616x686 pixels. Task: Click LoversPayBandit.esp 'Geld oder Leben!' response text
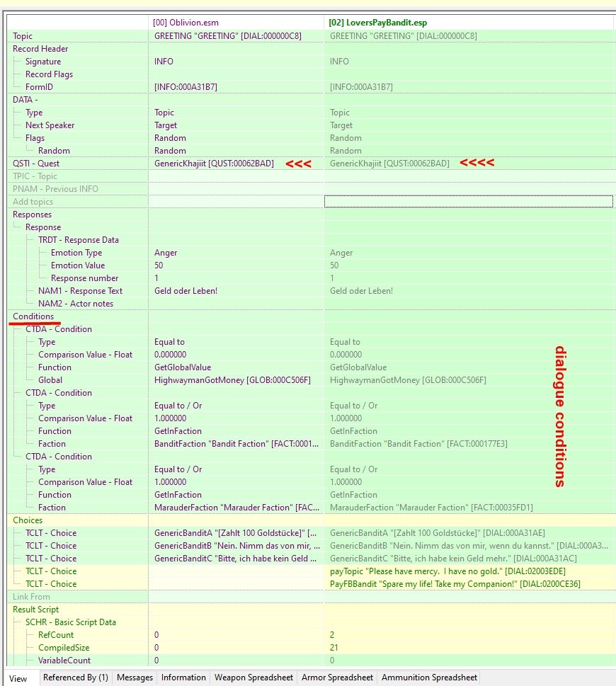click(469, 290)
